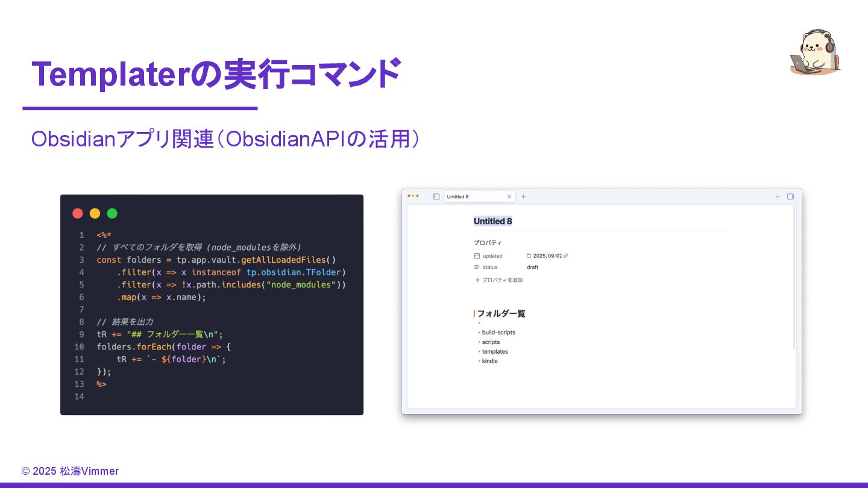The image size is (868, 488).
Task: Collapse the プロパティ section heading
Action: coord(488,243)
